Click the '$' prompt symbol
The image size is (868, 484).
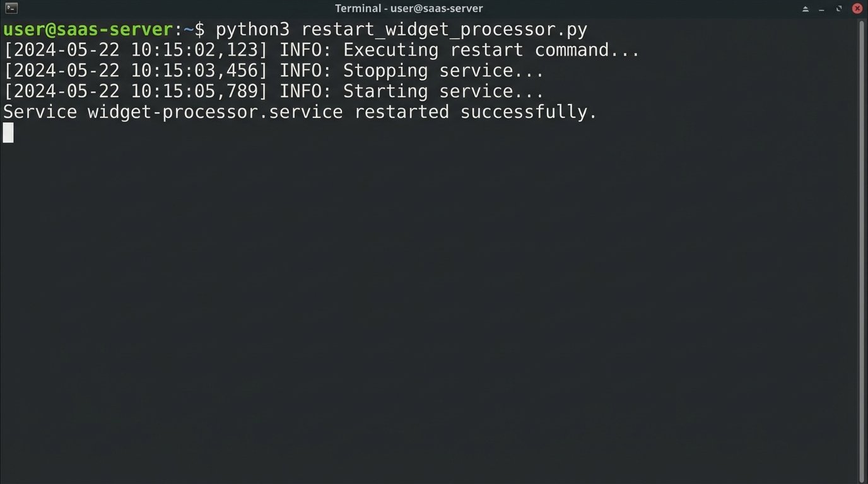[199, 30]
